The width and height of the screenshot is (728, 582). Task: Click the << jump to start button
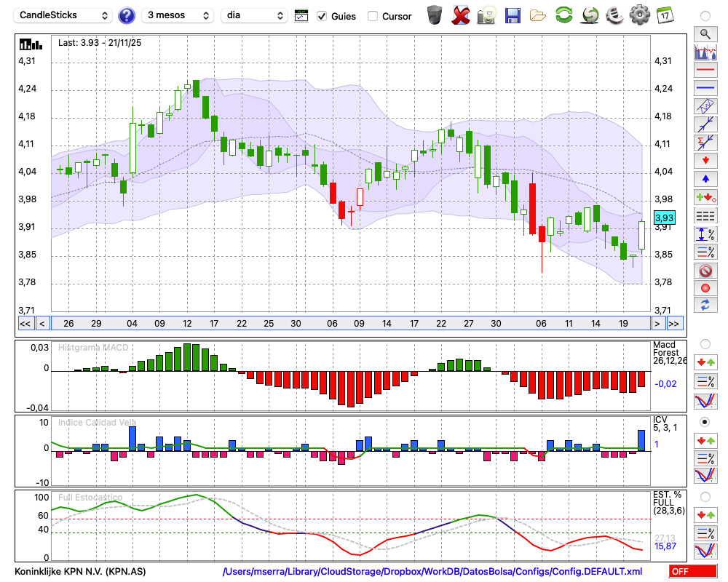[x=25, y=324]
